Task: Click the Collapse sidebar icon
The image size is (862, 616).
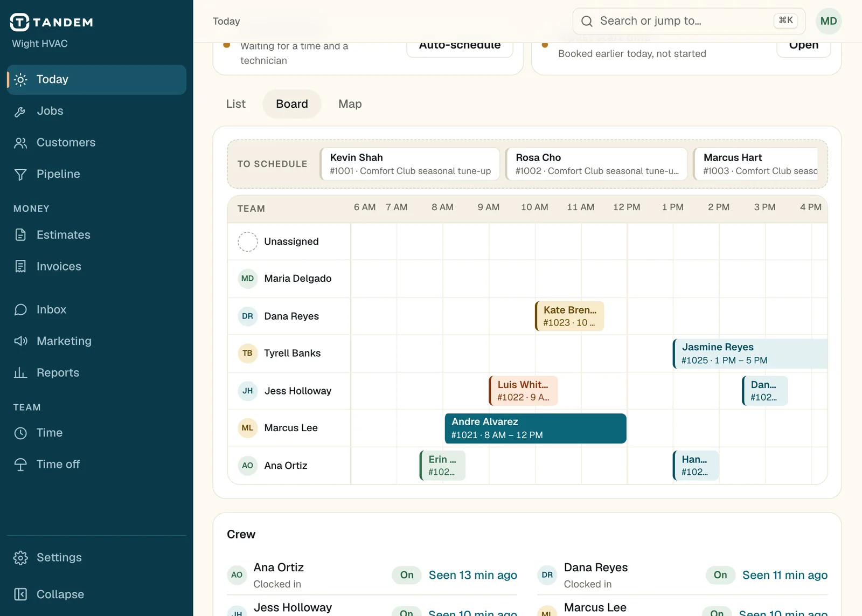Action: (x=20, y=594)
